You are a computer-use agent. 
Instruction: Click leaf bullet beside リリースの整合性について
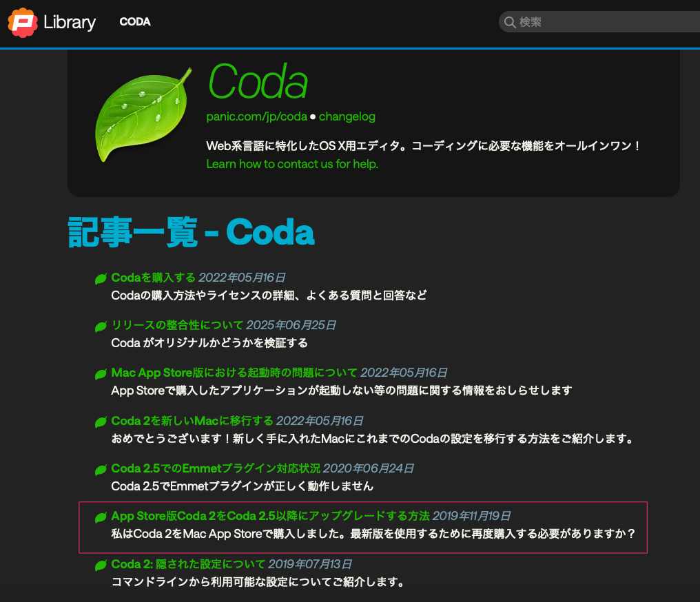tap(101, 326)
